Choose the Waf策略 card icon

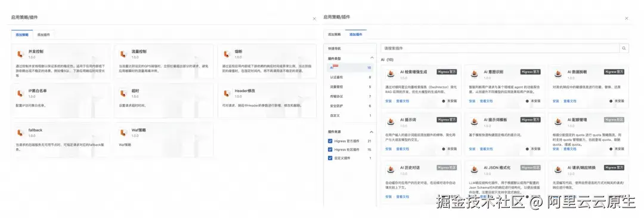coord(123,133)
